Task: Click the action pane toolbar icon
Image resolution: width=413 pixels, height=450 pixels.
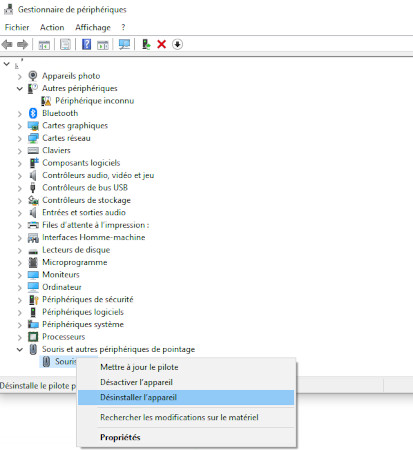Action: point(103,44)
